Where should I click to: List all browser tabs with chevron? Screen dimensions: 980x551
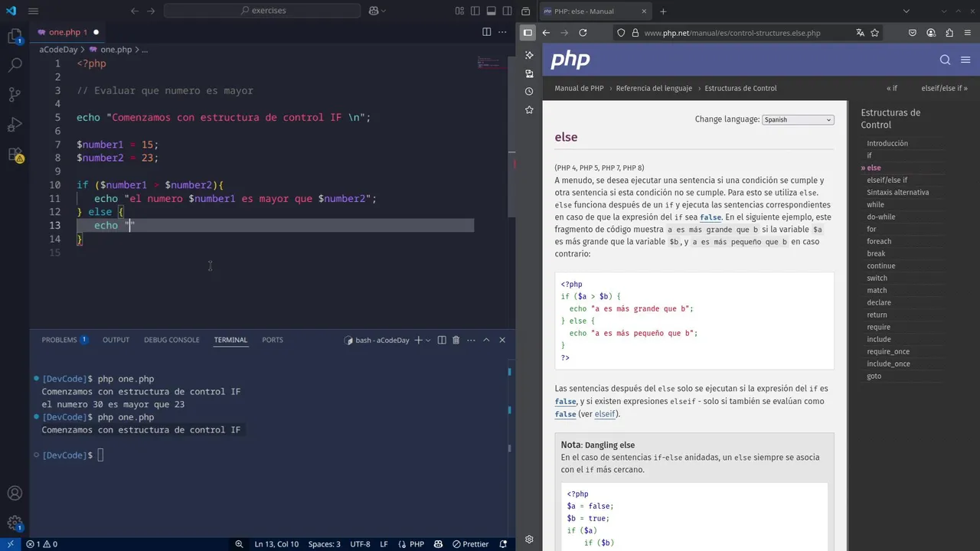coord(906,11)
